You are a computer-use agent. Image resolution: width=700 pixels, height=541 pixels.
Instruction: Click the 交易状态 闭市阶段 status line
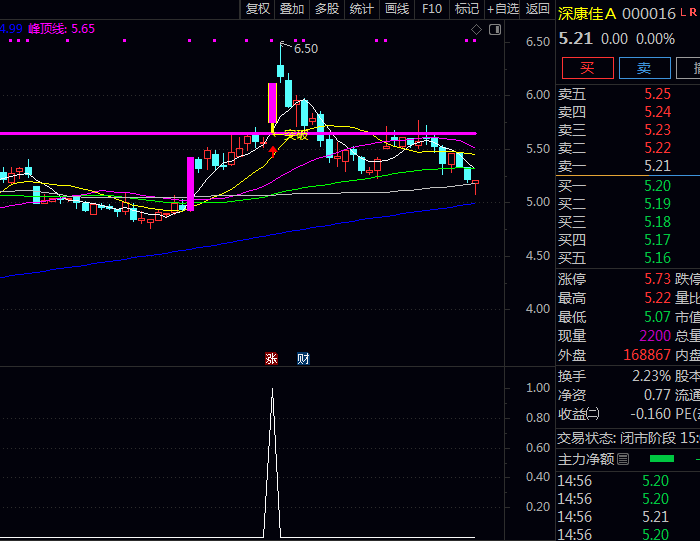point(628,438)
